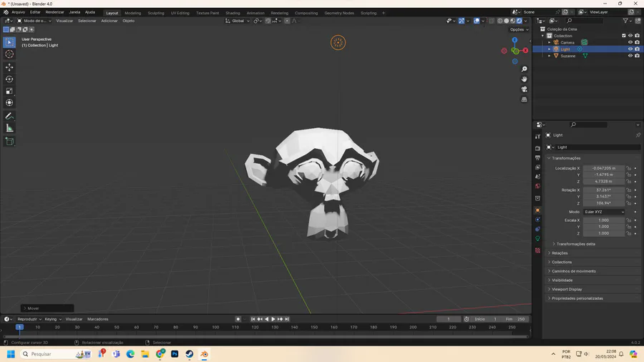Screen dimensions: 644x362
Task: Open the Physics properties tab
Action: pyautogui.click(x=537, y=220)
